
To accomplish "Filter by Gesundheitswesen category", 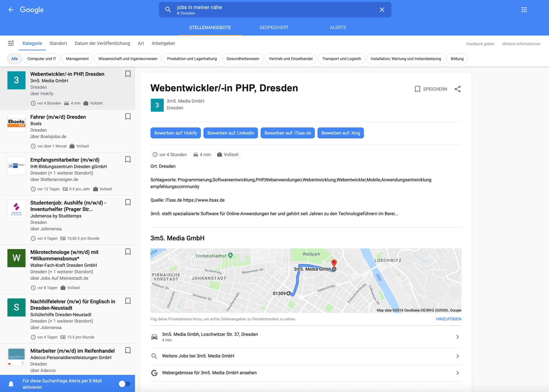I will point(243,59).
